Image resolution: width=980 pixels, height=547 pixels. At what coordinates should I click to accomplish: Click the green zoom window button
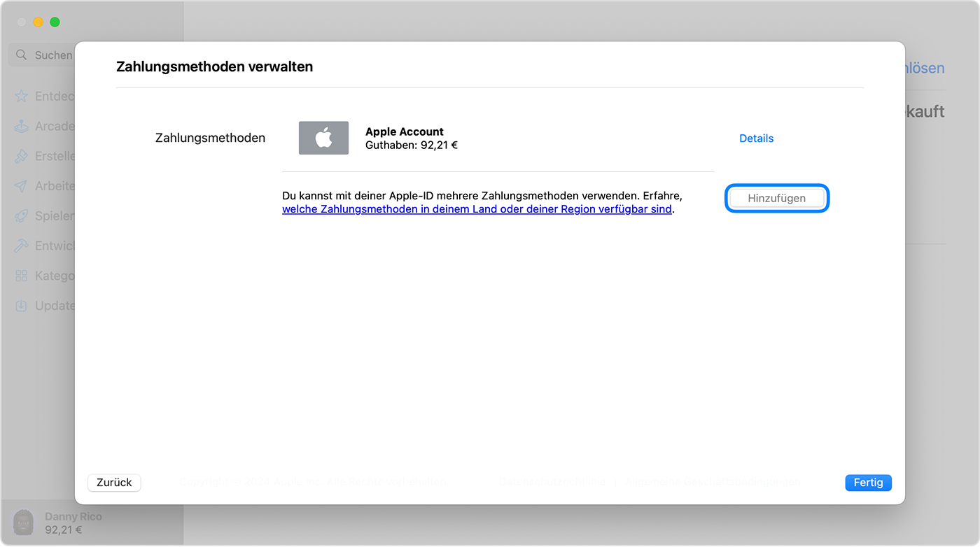(x=55, y=22)
